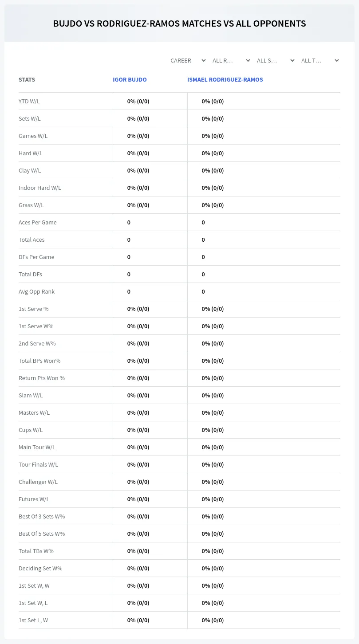Viewport: 359px width, 644px height.
Task: Click the STATS column header
Action: pyautogui.click(x=27, y=80)
